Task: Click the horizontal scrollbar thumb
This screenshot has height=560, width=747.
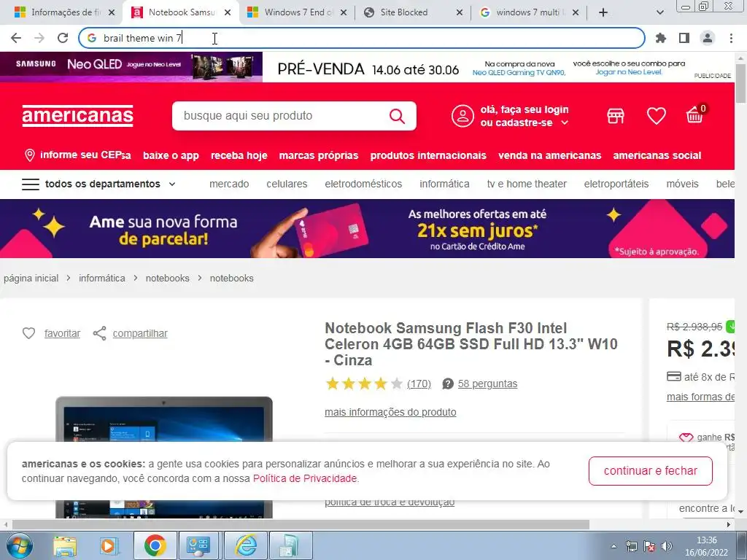Action: [x=301, y=524]
